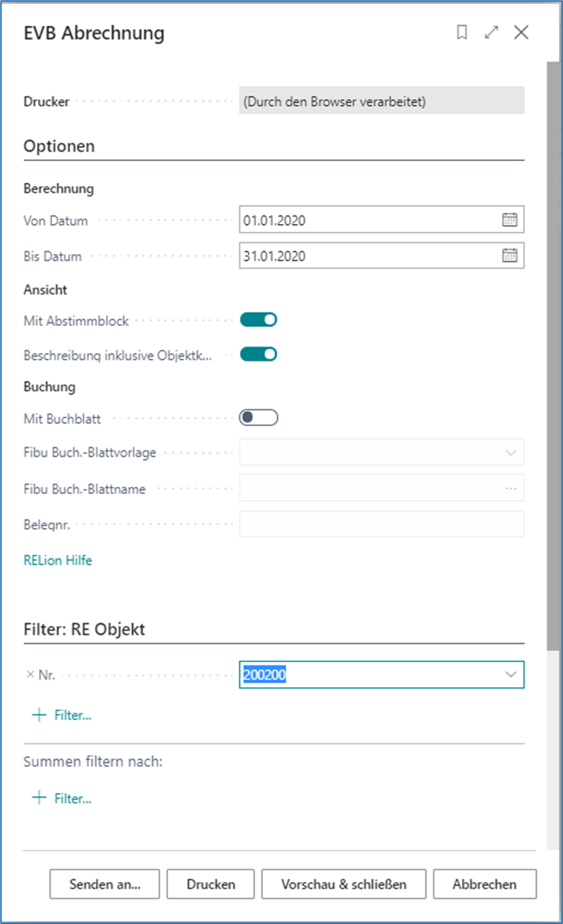The height and width of the screenshot is (924, 563).
Task: Open calendar picker for Von Datum
Action: point(509,220)
